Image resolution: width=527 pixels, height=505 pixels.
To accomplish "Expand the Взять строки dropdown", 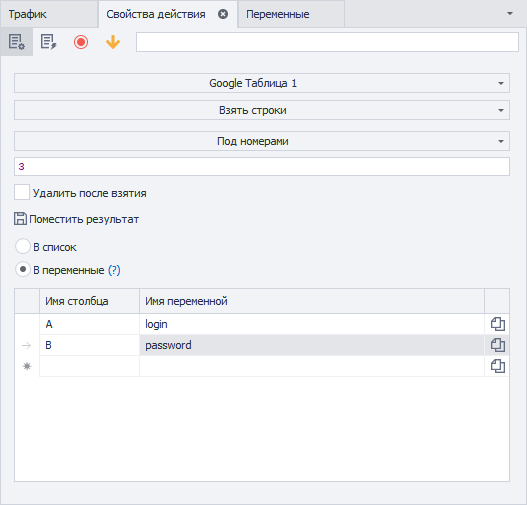I will 262,110.
